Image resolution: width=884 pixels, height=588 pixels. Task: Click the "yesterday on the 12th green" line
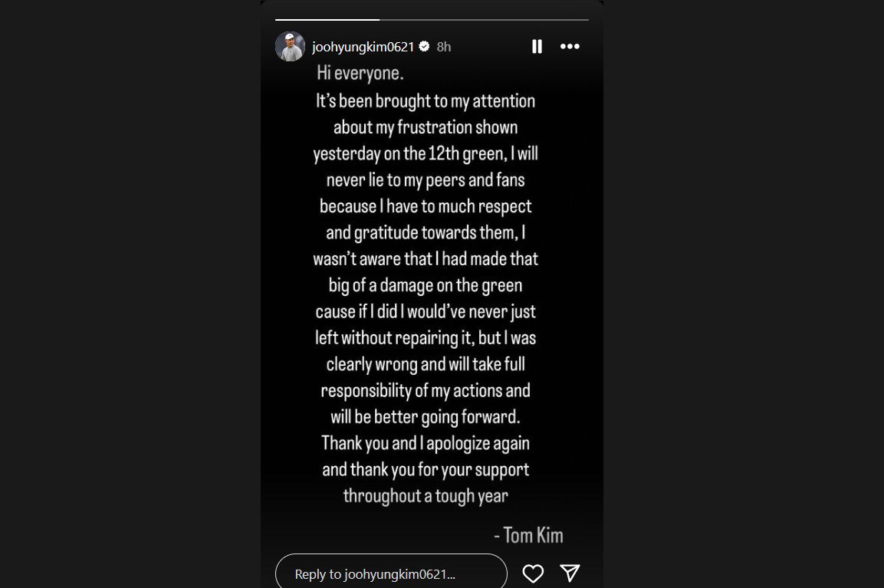tap(426, 153)
